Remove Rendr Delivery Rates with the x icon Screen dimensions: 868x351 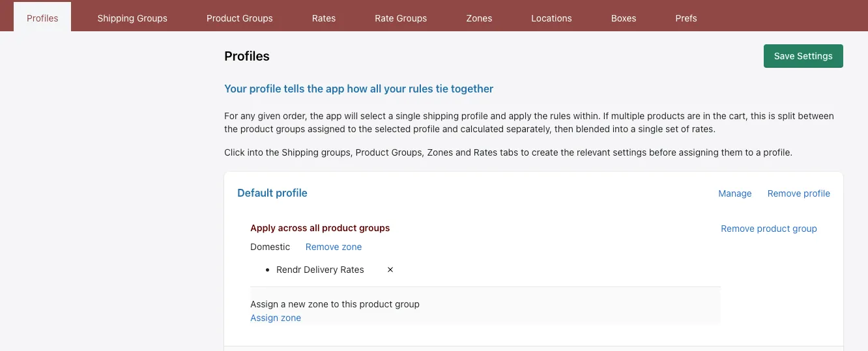click(x=390, y=270)
